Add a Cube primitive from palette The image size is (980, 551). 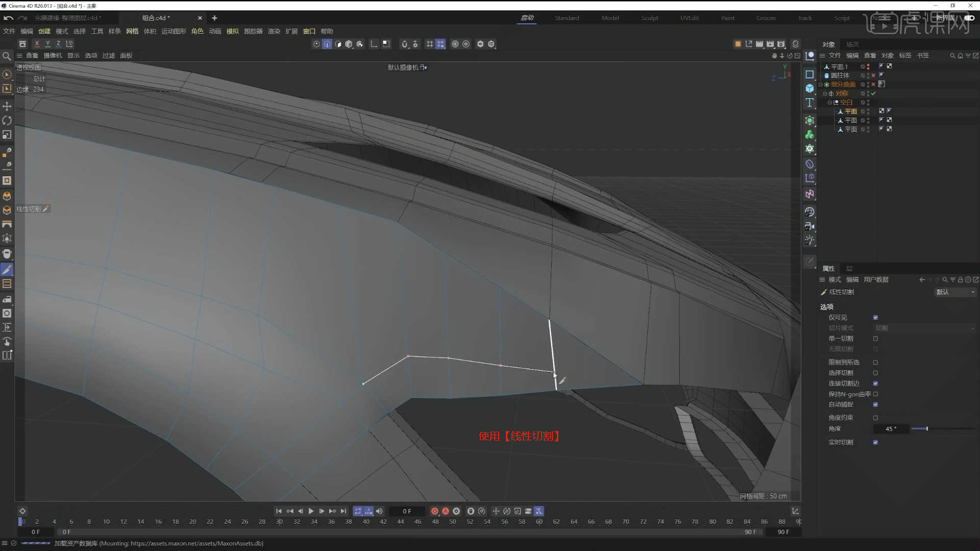(x=810, y=88)
